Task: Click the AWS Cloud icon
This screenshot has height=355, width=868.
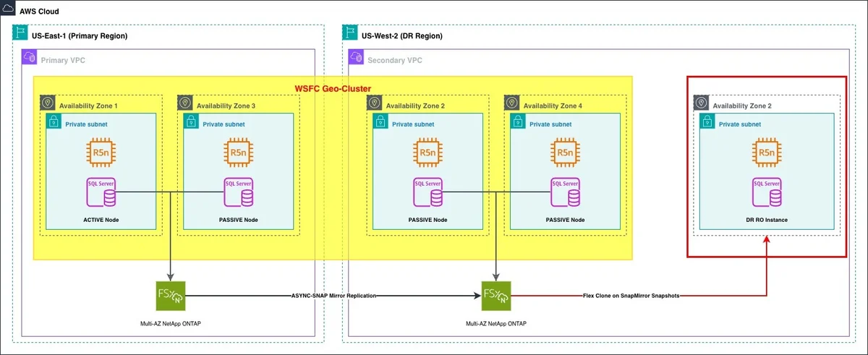Action: point(9,12)
